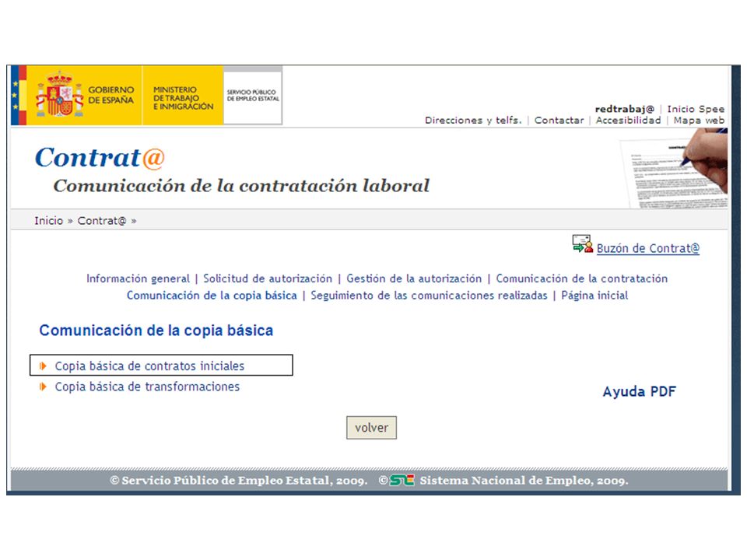This screenshot has width=747, height=560.
Task: Open the Accesibilidad link
Action: (x=629, y=120)
